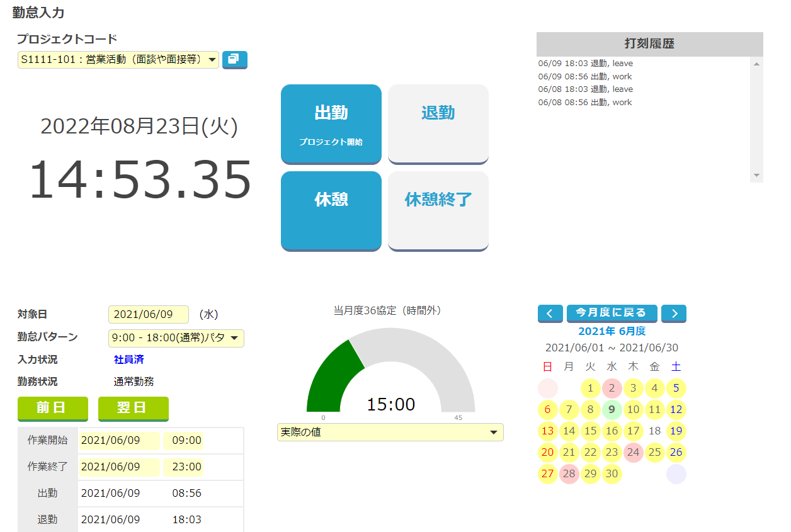Click the 退勤 punch-out button

click(x=438, y=124)
